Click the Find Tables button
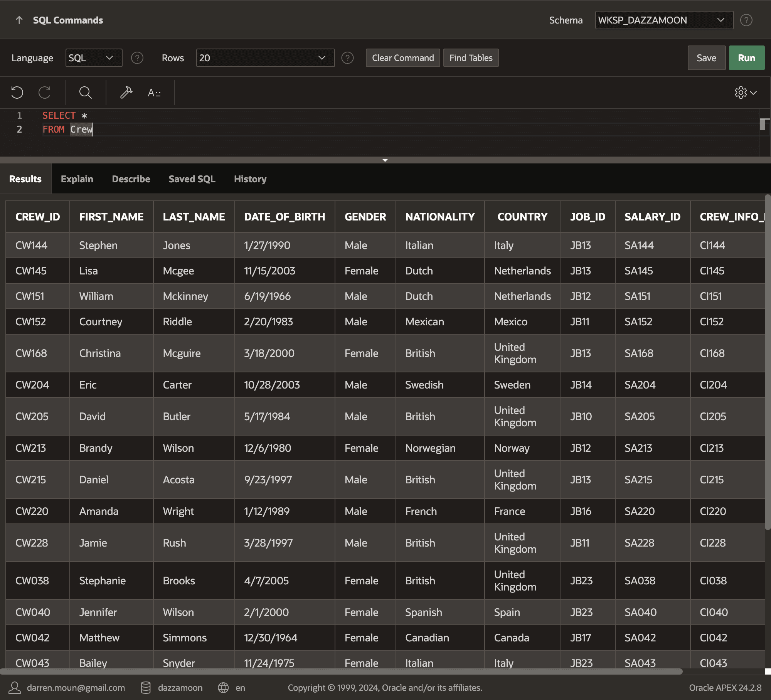This screenshot has width=771, height=700. tap(471, 58)
